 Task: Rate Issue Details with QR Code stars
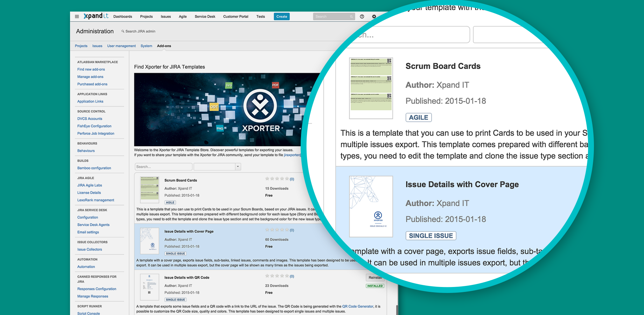point(277,276)
